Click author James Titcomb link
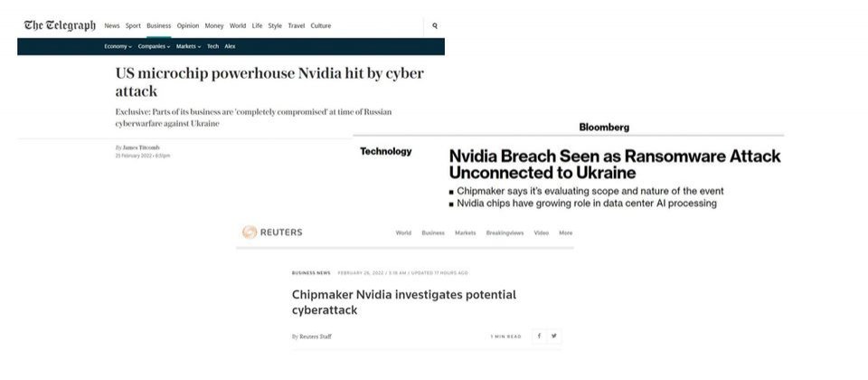 click(141, 147)
